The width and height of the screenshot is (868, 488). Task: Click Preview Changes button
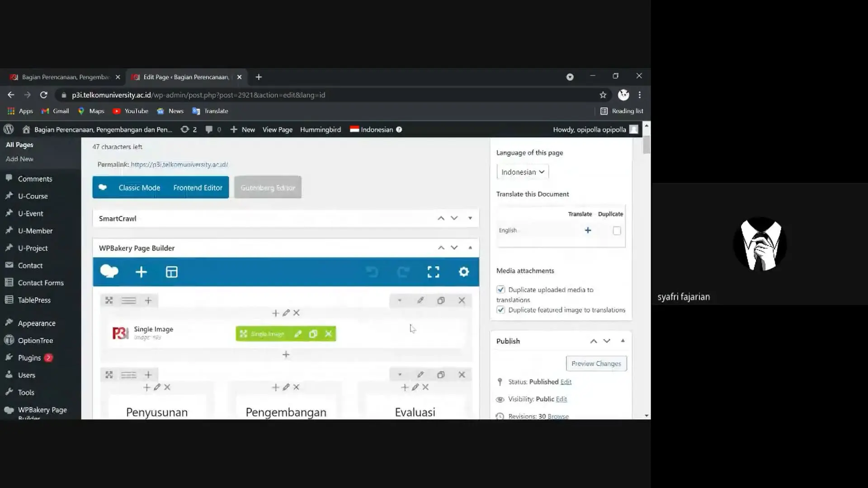[596, 364]
